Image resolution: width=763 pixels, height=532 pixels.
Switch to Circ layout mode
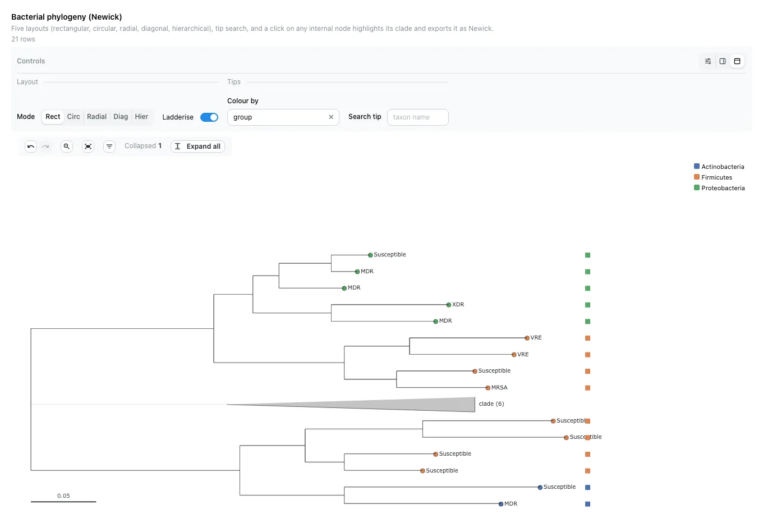73,117
